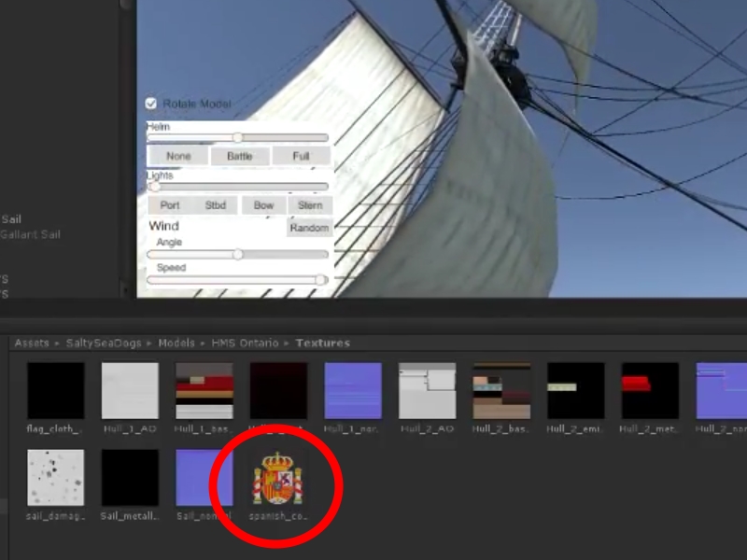Select the flag_cloth texture asset
747x560 pixels.
point(56,391)
